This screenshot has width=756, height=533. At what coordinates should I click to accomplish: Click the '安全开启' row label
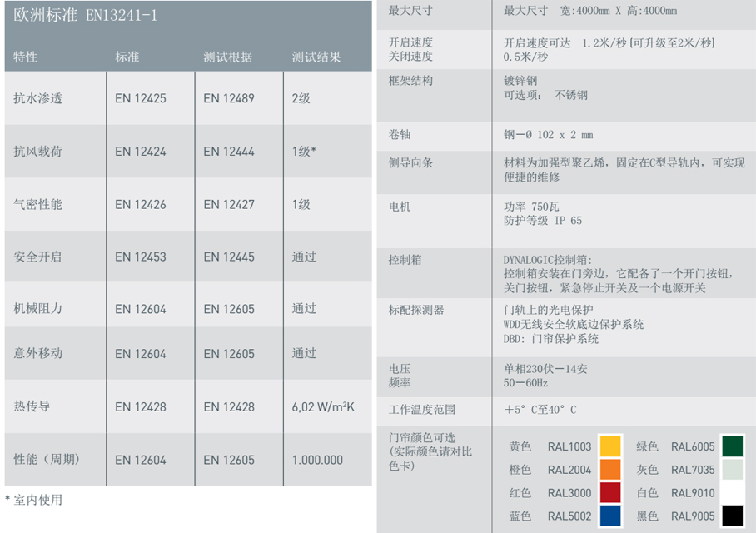pyautogui.click(x=37, y=257)
